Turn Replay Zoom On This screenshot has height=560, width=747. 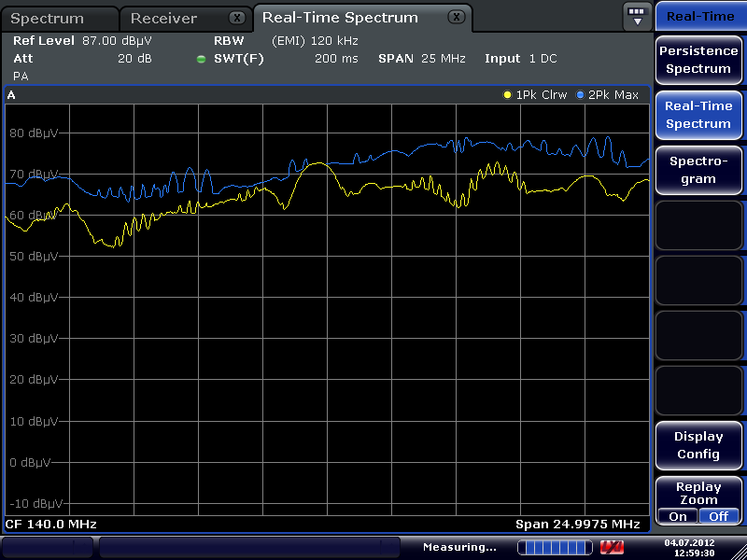tap(678, 516)
